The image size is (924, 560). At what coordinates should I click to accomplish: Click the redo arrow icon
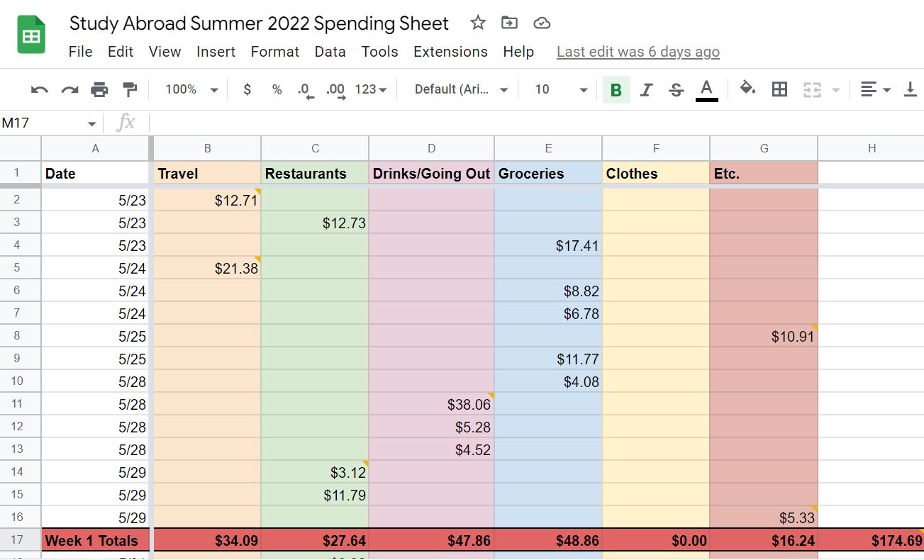pyautogui.click(x=69, y=89)
